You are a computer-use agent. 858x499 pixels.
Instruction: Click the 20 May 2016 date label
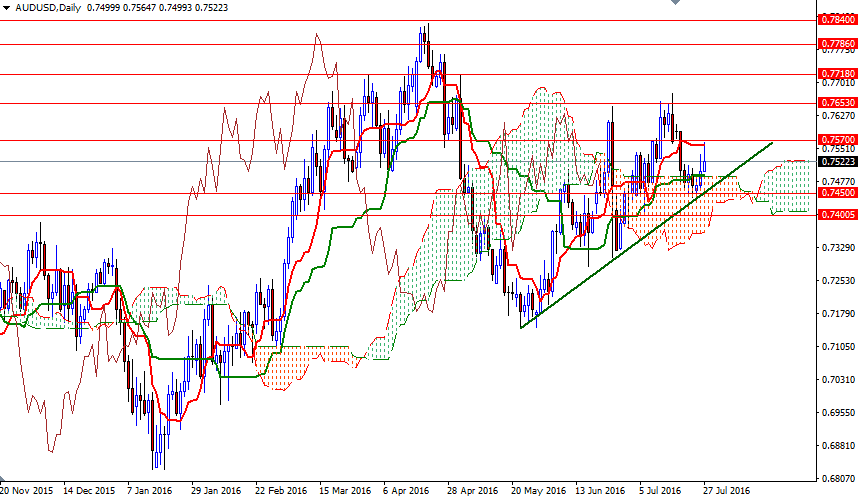point(538,490)
